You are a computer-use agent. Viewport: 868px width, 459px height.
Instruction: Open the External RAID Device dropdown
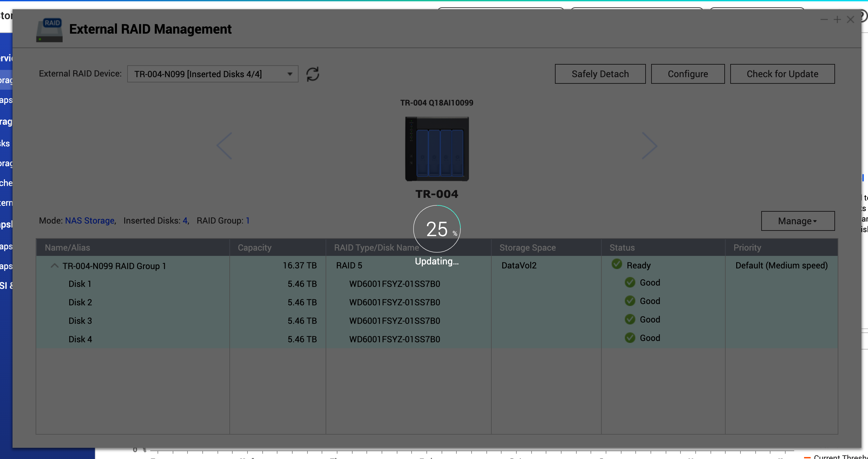[213, 74]
